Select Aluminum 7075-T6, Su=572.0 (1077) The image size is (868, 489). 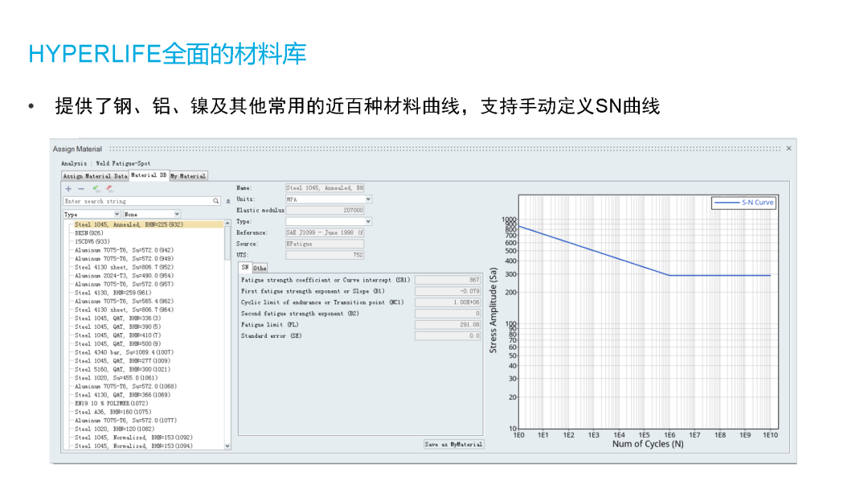point(125,421)
